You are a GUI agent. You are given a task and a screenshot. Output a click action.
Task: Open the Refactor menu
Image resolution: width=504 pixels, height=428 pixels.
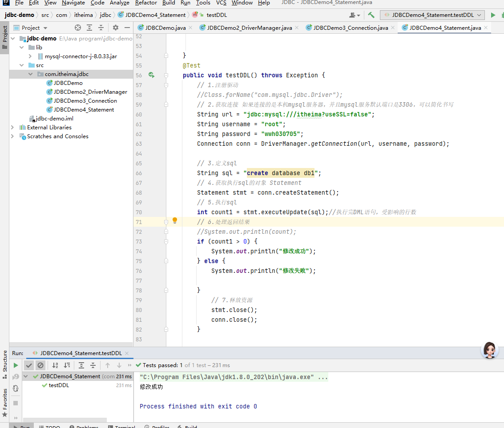click(x=146, y=3)
